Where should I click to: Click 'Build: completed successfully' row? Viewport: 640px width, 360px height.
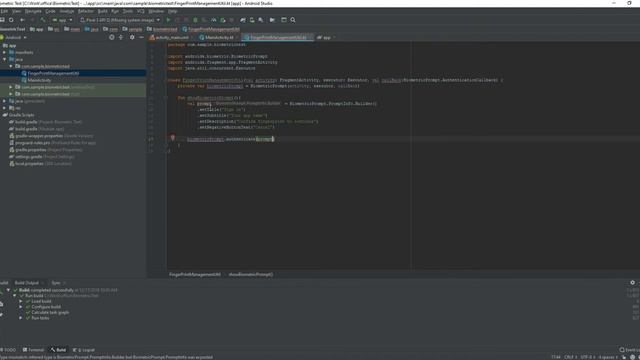[65, 290]
